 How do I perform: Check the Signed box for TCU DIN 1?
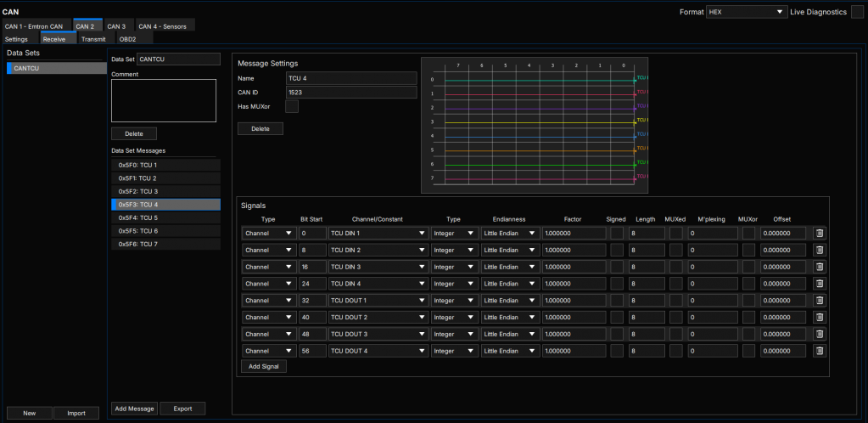click(616, 233)
